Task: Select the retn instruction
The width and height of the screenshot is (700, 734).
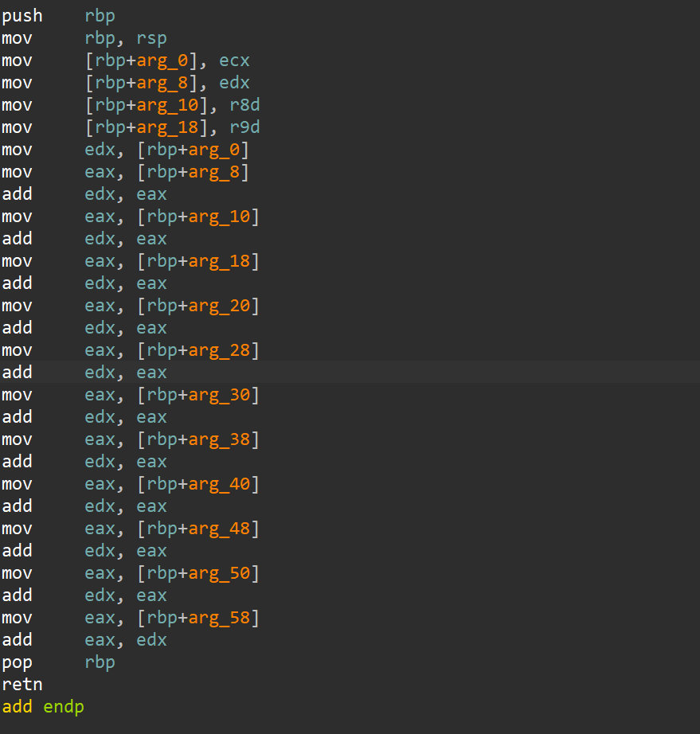Action: click(22, 685)
